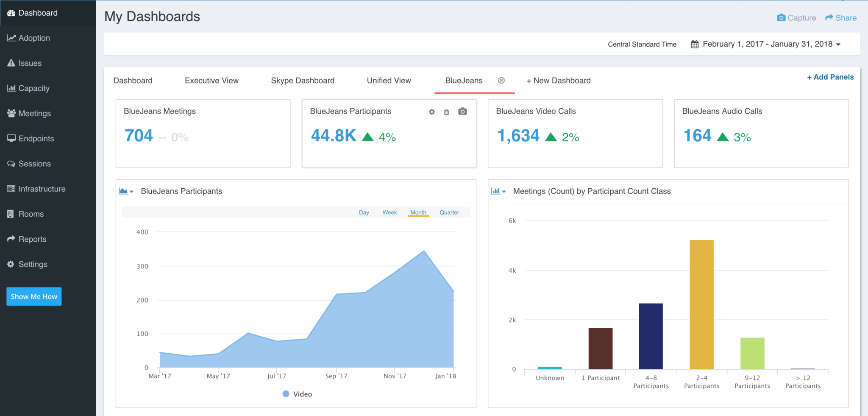Click the Endpoints monitor icon
The width and height of the screenshot is (868, 416).
(11, 138)
